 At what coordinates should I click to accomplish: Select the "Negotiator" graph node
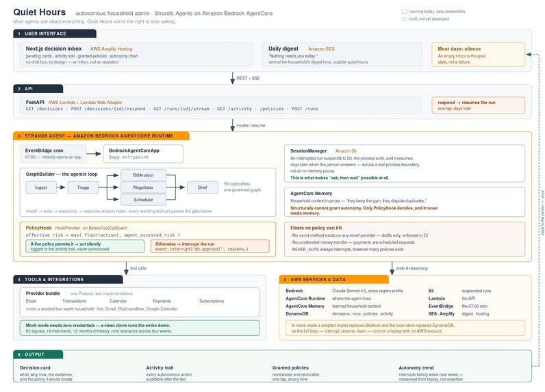tap(143, 187)
